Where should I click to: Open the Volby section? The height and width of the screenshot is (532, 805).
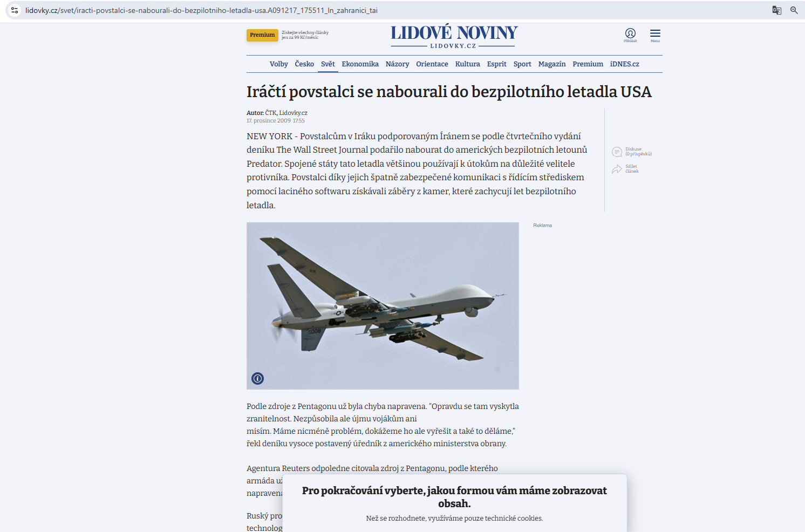[278, 64]
